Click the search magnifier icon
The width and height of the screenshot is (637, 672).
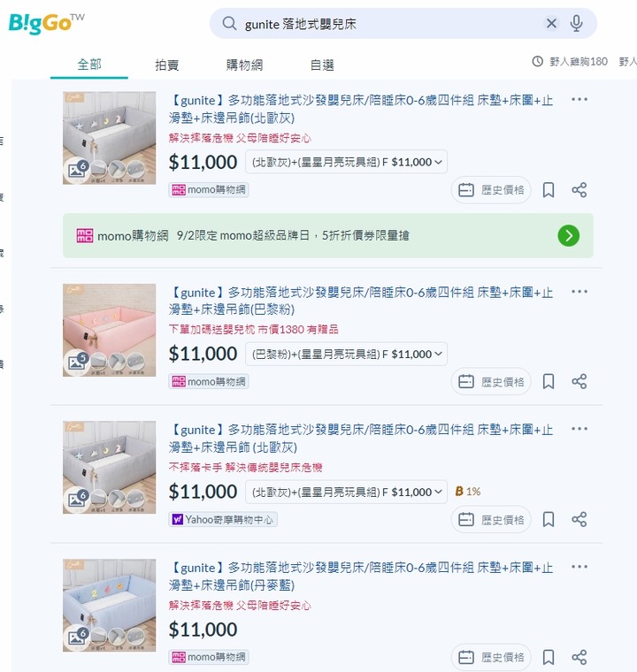229,24
